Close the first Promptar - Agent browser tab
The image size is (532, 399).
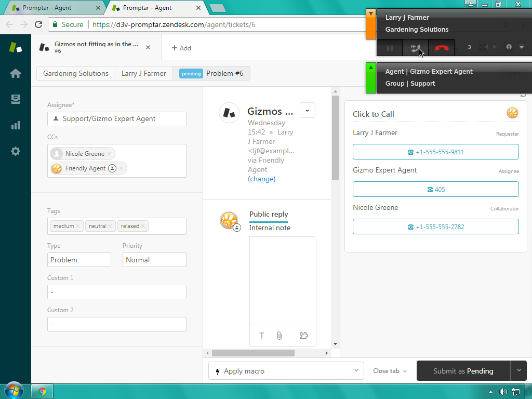click(x=98, y=8)
